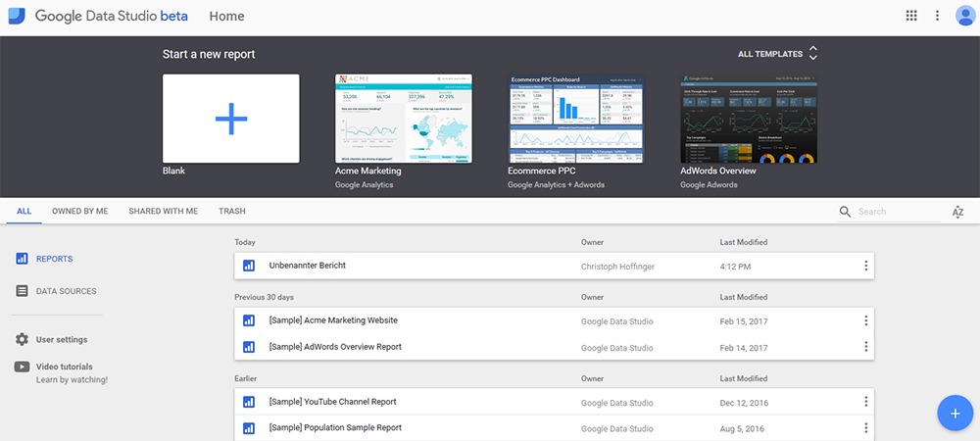Image resolution: width=980 pixels, height=441 pixels.
Task: Click into the Search input field
Action: 899,212
